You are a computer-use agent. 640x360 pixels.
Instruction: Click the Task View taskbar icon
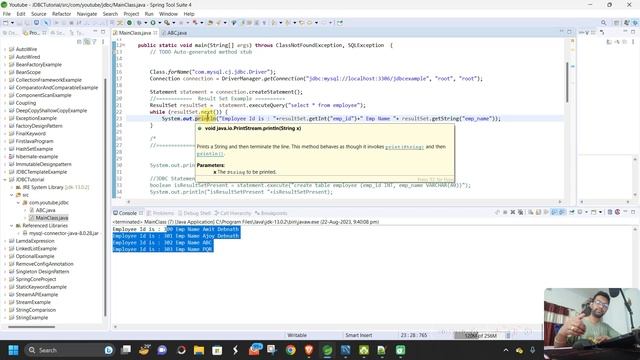coord(126,350)
